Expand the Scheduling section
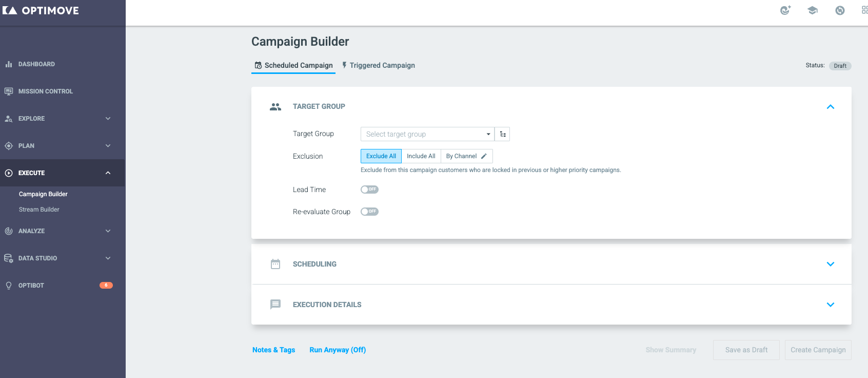 pos(831,264)
